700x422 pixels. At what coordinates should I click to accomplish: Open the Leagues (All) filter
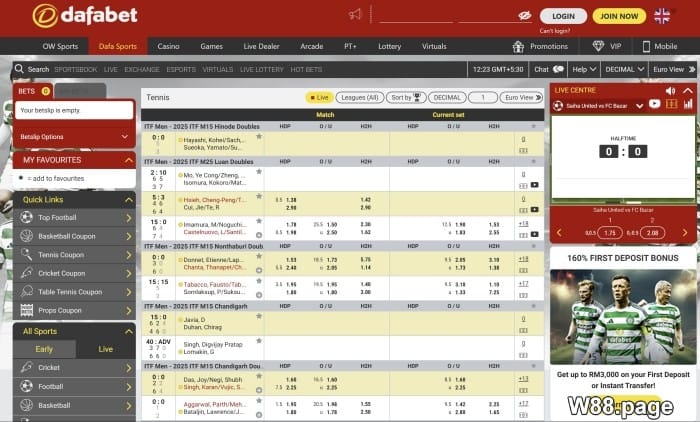(x=359, y=97)
